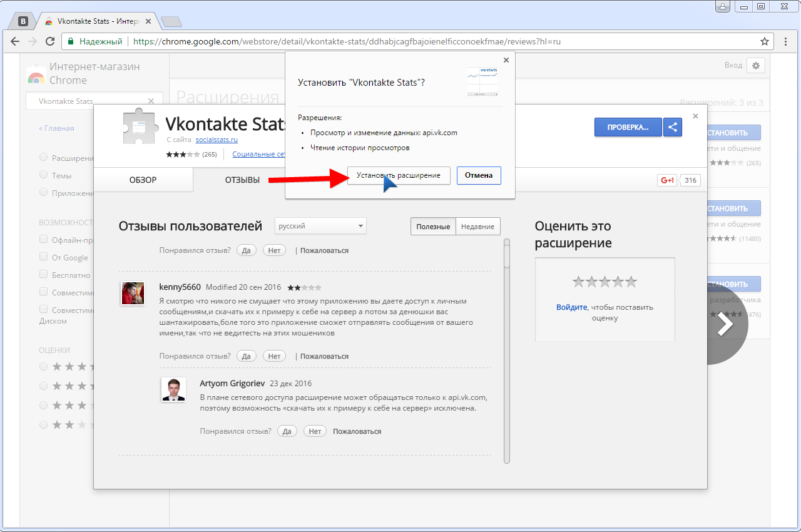
Task: Click the Установить расширение button
Action: click(399, 176)
